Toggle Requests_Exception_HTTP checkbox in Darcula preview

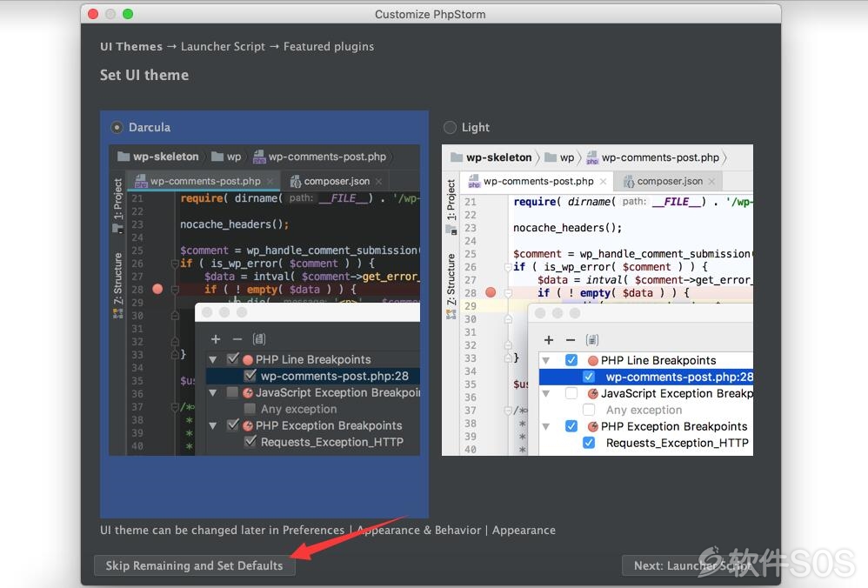(x=250, y=441)
